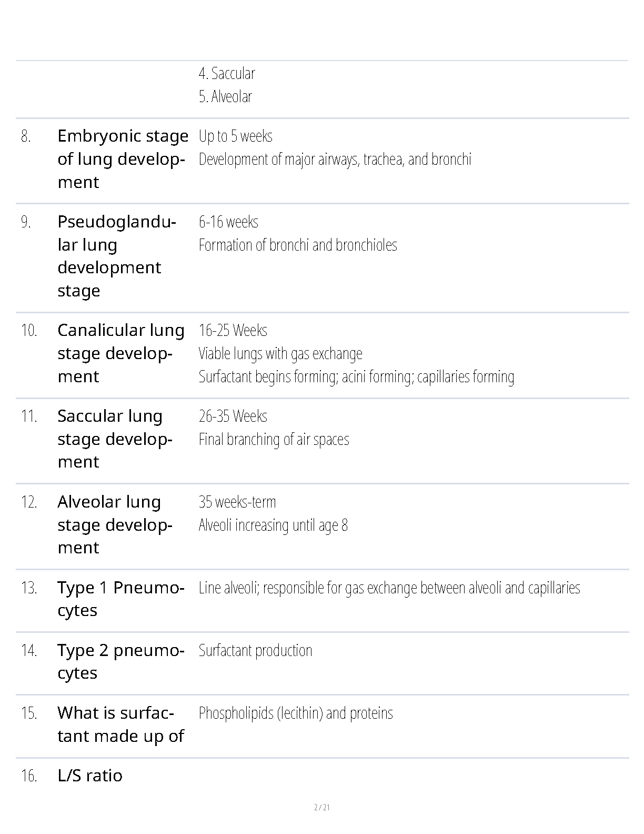Click the "Up to 5 weeks" definition line
Screen dimensions: 644x834
pos(236,136)
